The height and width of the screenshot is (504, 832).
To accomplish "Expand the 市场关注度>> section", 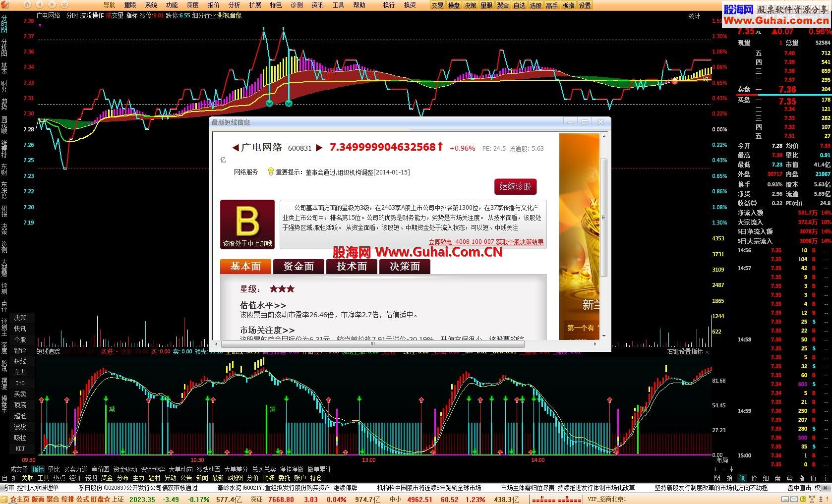I will [267, 330].
